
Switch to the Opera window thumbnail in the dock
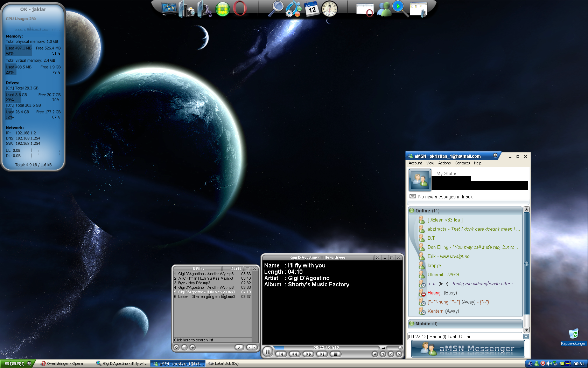[x=365, y=9]
